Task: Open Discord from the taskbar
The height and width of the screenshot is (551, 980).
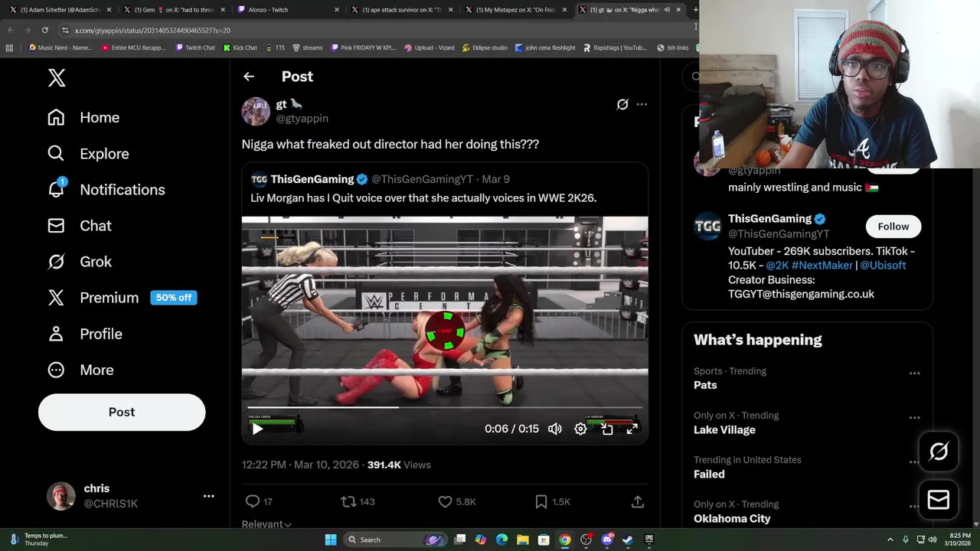Action: click(607, 540)
